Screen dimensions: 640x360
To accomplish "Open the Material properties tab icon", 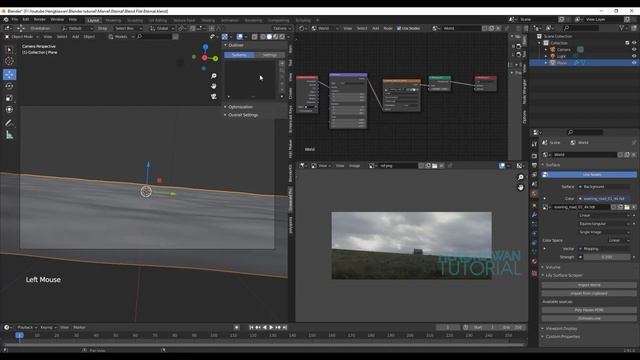I will click(534, 261).
